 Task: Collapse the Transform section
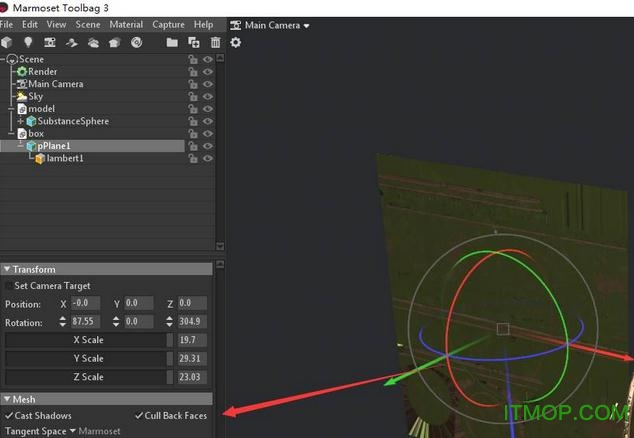click(7, 269)
